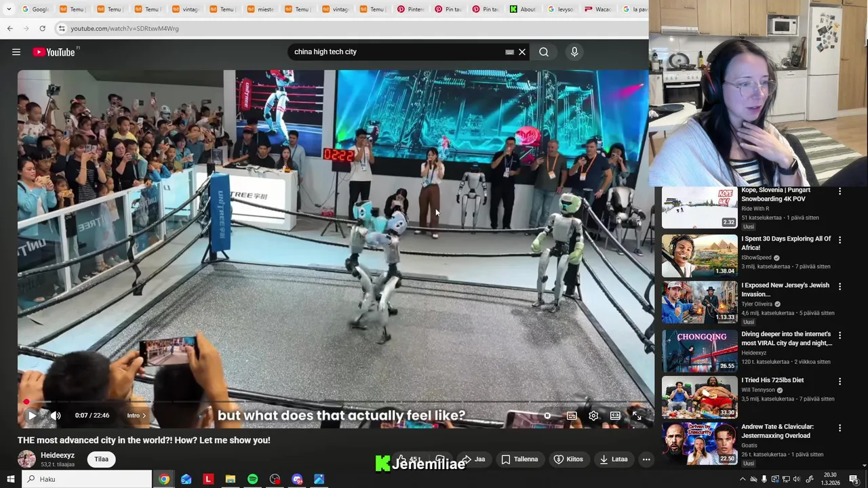The width and height of the screenshot is (868, 488).
Task: Share the video with Jaa
Action: point(474,459)
